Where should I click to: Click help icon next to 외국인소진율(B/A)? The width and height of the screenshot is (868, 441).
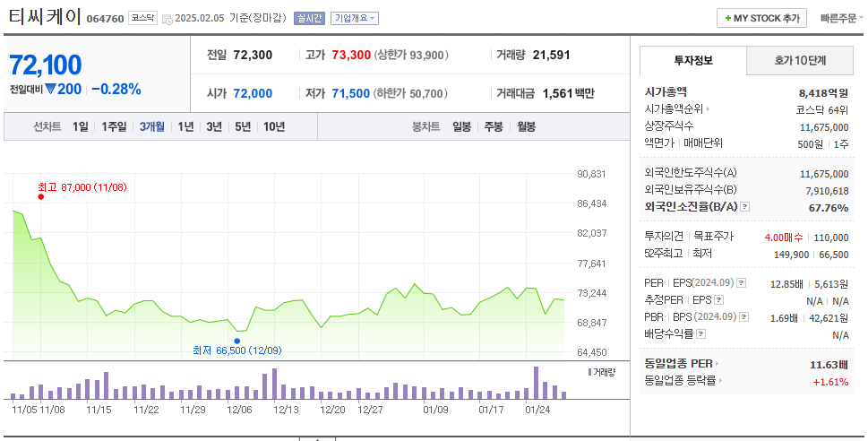(x=745, y=207)
